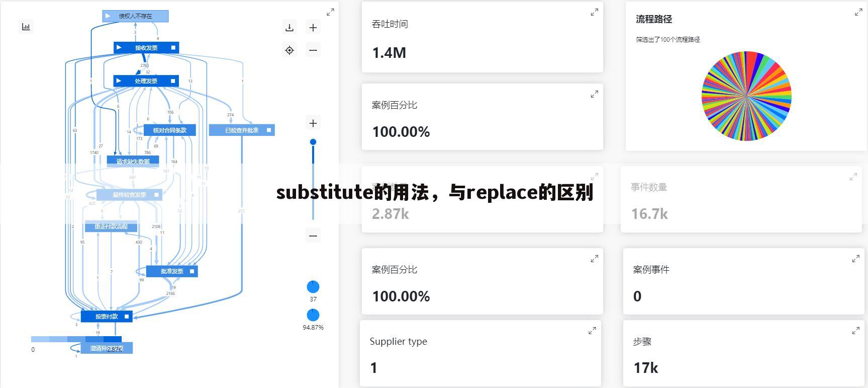The image size is (868, 388).
Task: Click the play icon on 接收发票 node
Action: (x=119, y=47)
